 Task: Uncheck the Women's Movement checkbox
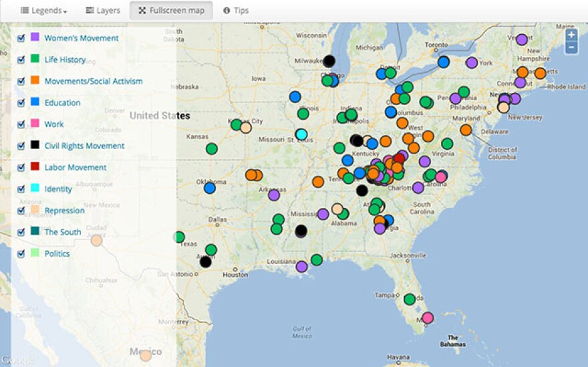21,38
